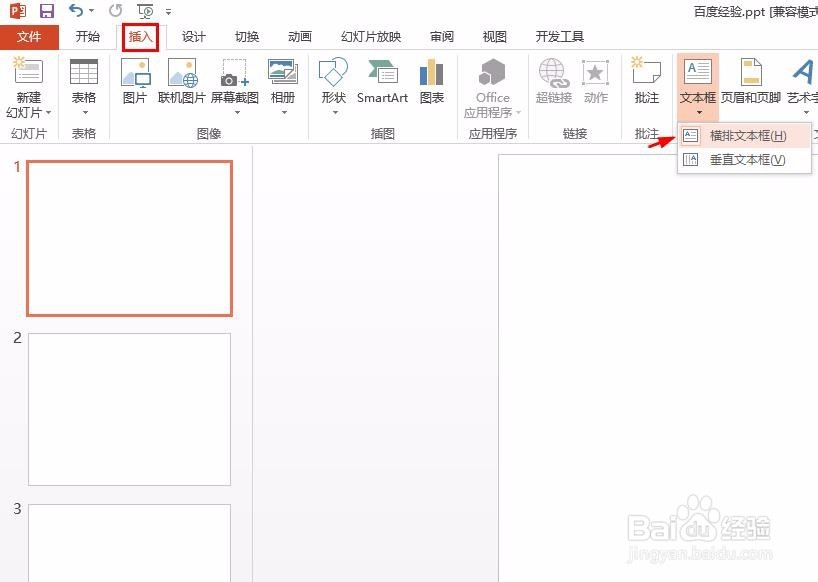The height and width of the screenshot is (582, 818).
Task: Expand the 形状 dropdown arrow
Action: click(335, 112)
